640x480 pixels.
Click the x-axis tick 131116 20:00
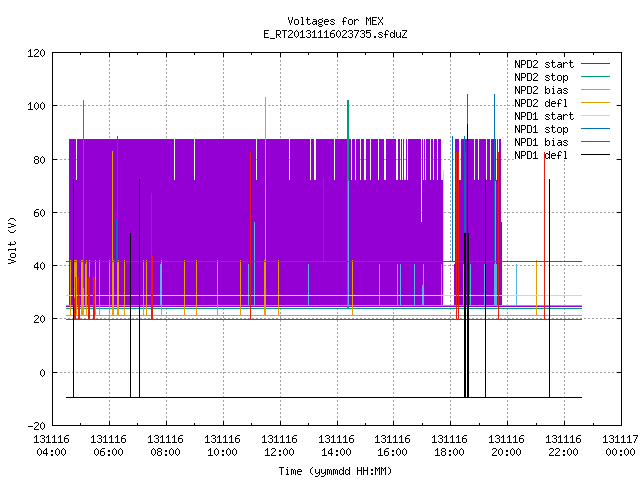coord(507,446)
